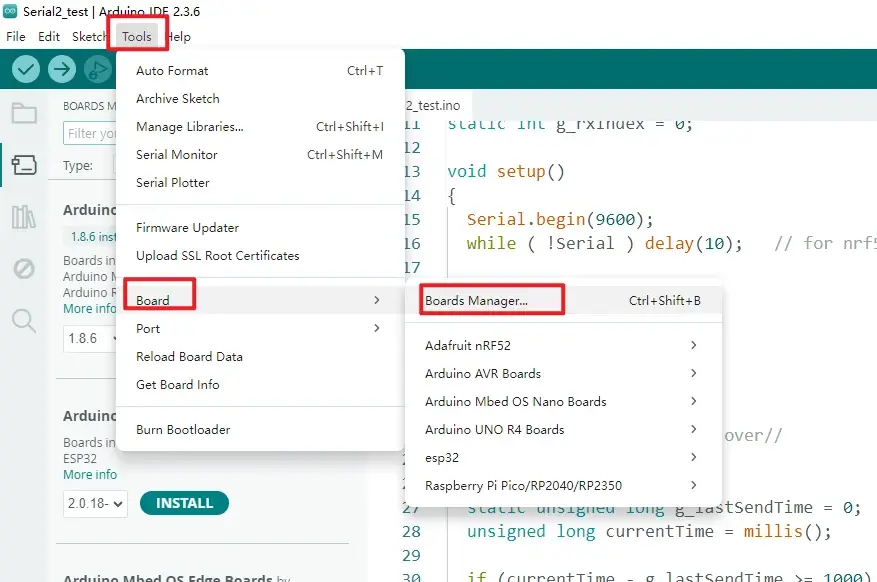Click the Search magnifier sidebar icon
Screen dimensions: 877x582
click(24, 320)
